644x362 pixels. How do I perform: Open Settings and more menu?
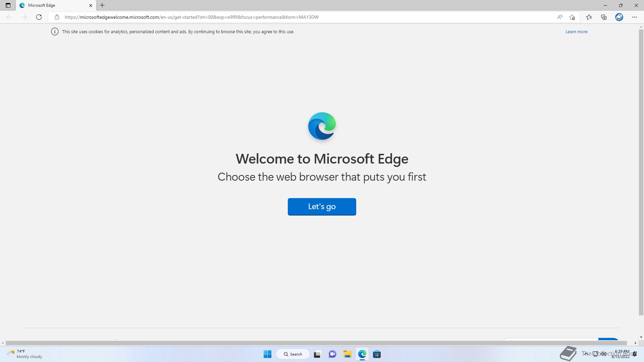[x=635, y=17]
